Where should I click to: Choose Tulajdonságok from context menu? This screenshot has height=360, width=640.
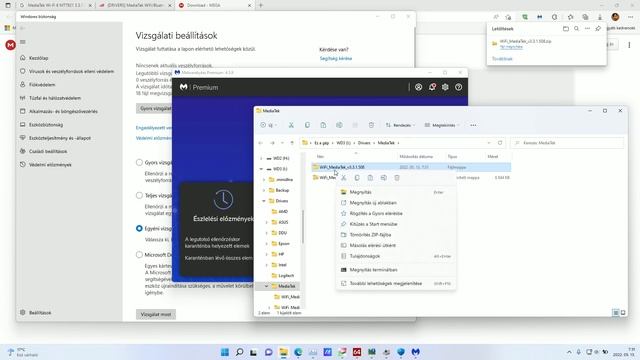[x=396, y=256]
